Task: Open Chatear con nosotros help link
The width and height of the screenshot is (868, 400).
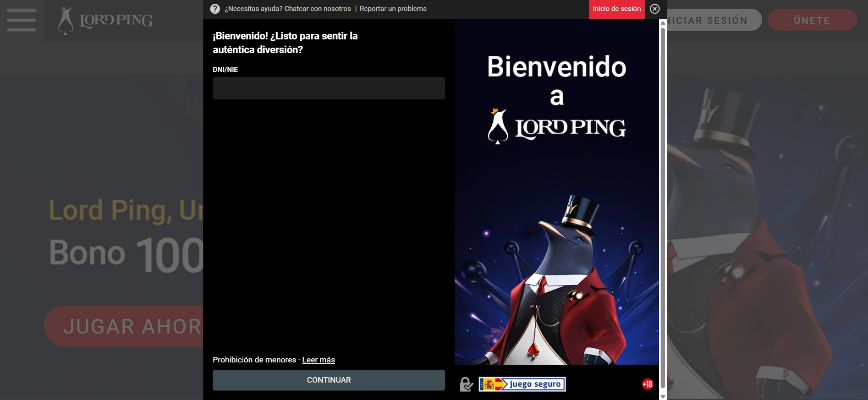Action: click(318, 9)
